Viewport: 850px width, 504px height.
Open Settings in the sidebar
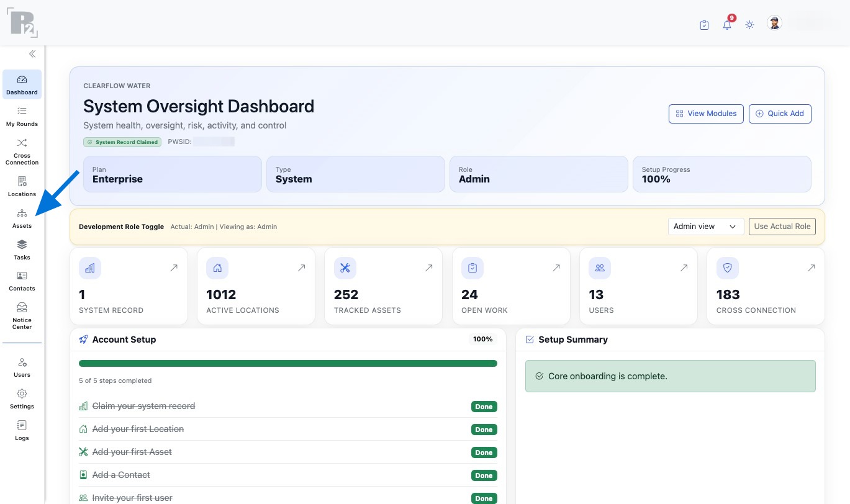(x=22, y=399)
